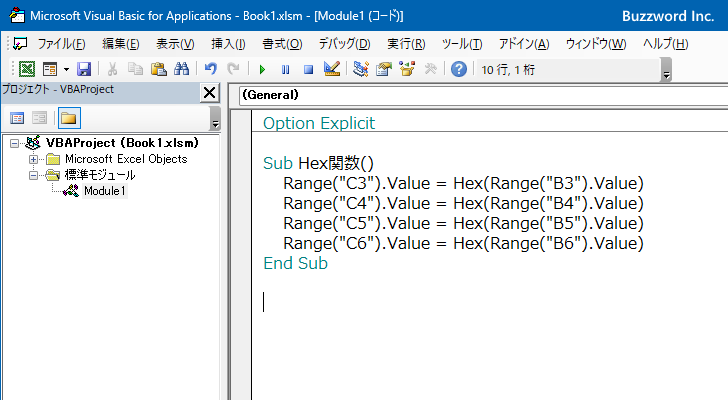Screen dimensions: 728x400
Task: Open the Properties Window icon
Action: (384, 70)
